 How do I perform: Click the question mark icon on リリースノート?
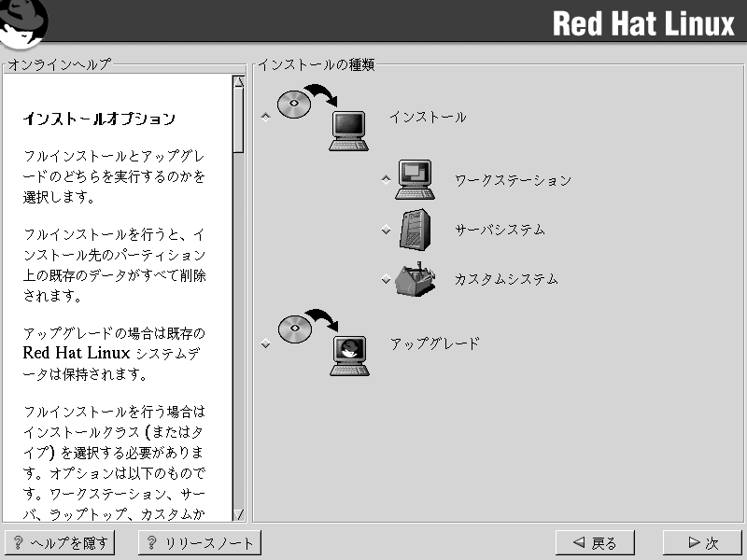pyautogui.click(x=151, y=543)
